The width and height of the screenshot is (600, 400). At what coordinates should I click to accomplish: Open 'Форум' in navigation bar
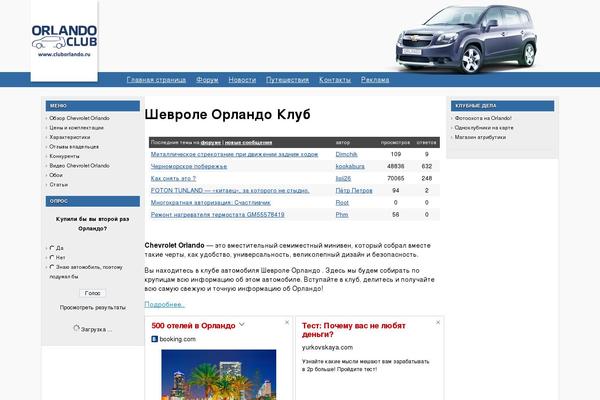click(207, 80)
